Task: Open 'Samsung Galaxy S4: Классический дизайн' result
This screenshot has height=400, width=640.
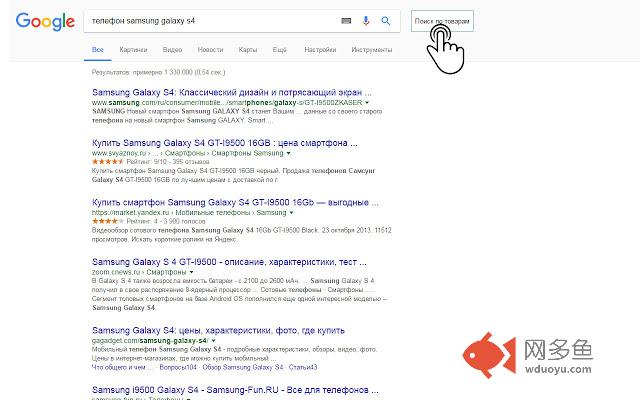Action: (232, 92)
